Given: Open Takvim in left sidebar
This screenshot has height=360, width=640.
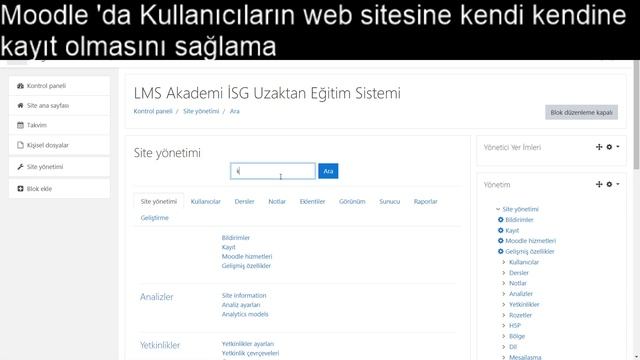Looking at the screenshot, I should pos(59,125).
